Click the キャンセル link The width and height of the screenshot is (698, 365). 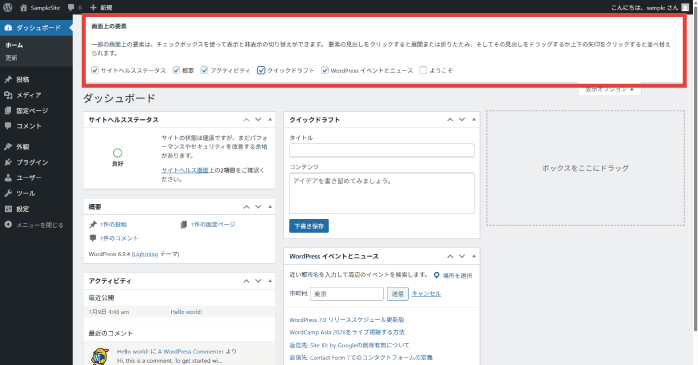coord(426,294)
